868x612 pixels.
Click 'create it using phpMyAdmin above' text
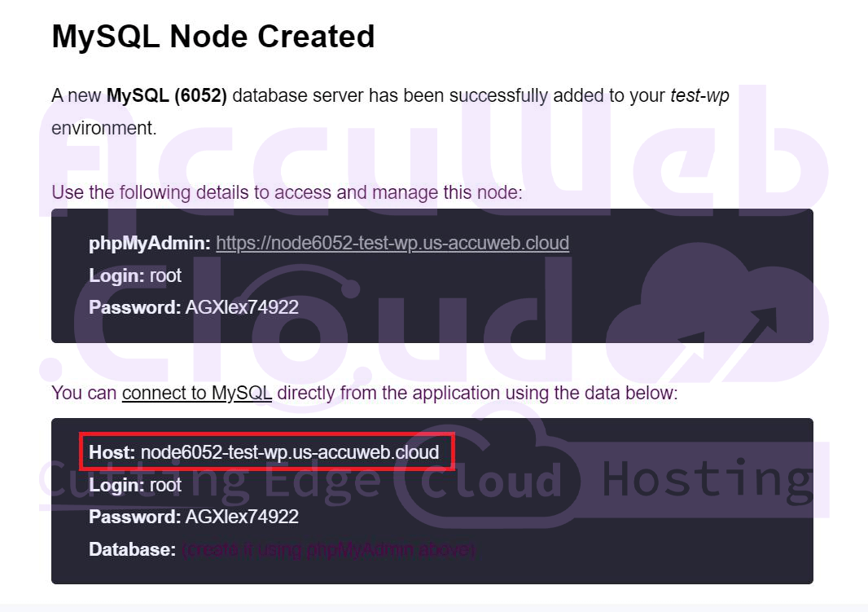click(328, 549)
